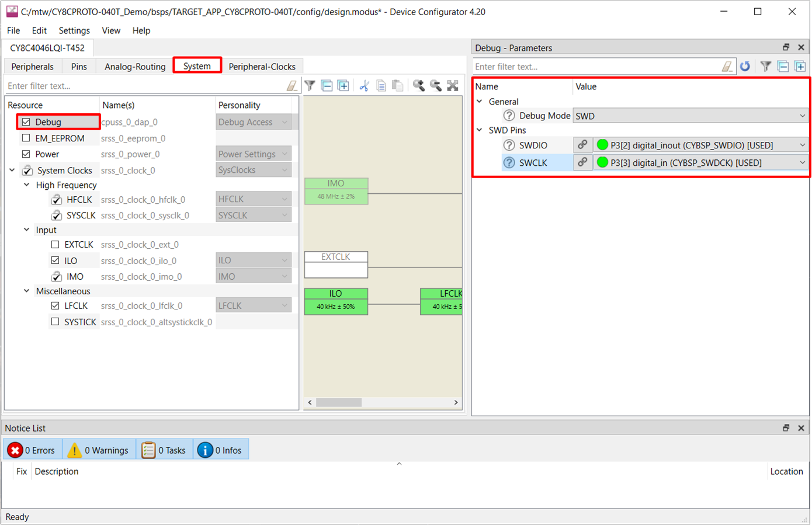Click the link icon for SWCLK pin

(582, 162)
